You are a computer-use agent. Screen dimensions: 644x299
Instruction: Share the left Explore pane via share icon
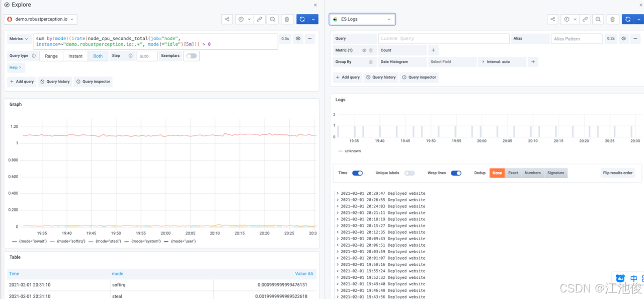227,19
